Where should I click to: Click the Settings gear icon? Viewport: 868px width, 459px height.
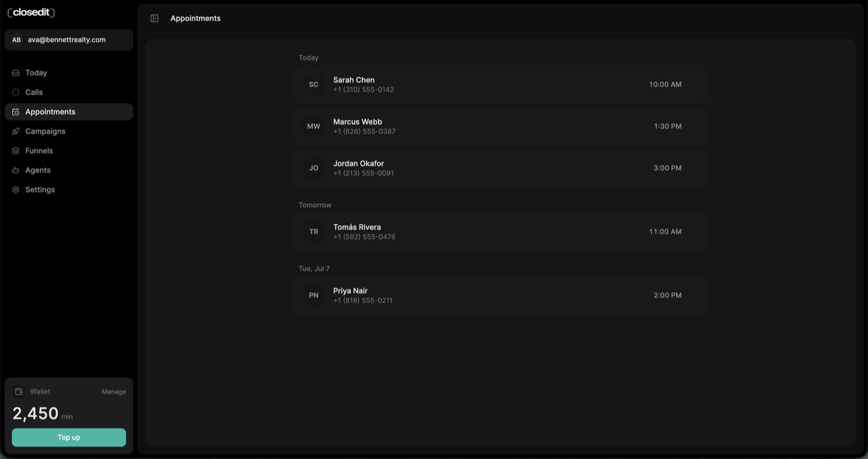tap(16, 190)
